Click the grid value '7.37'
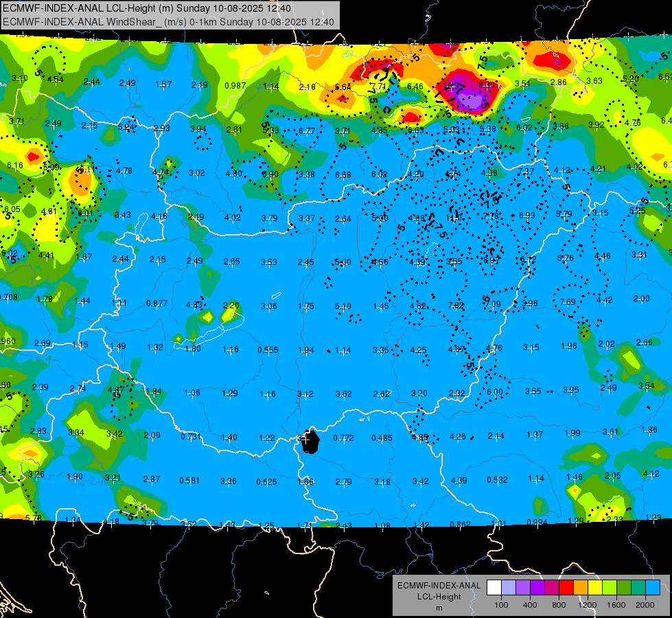 pos(526,171)
